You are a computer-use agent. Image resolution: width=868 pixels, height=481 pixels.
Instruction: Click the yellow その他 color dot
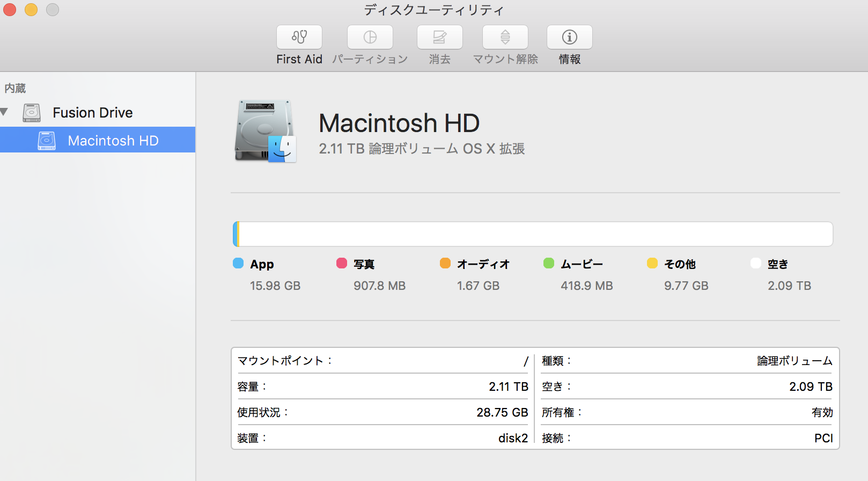click(x=652, y=263)
